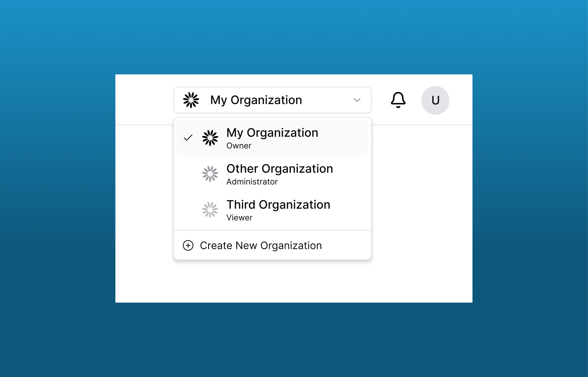Collapse the organization list using the chevron
The width and height of the screenshot is (588, 377).
357,100
